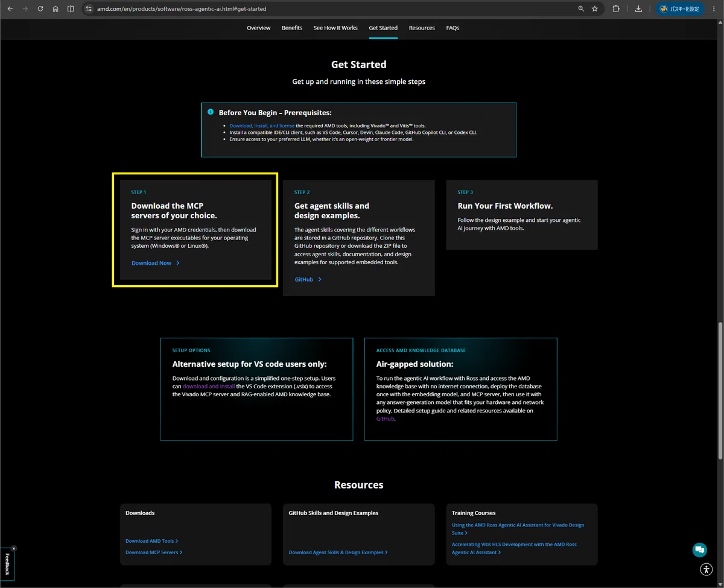Screen dimensions: 724x588
Task: Show browser downloads icon
Action: tap(638, 9)
